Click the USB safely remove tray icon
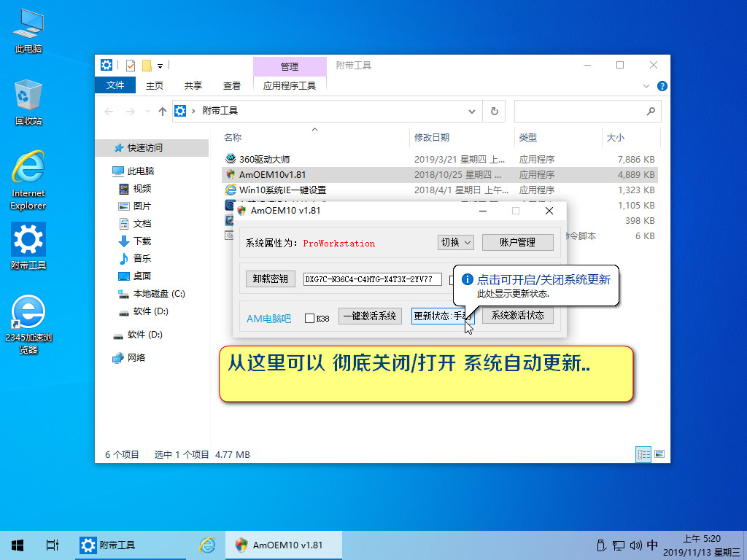The height and width of the screenshot is (560, 747). tap(601, 545)
